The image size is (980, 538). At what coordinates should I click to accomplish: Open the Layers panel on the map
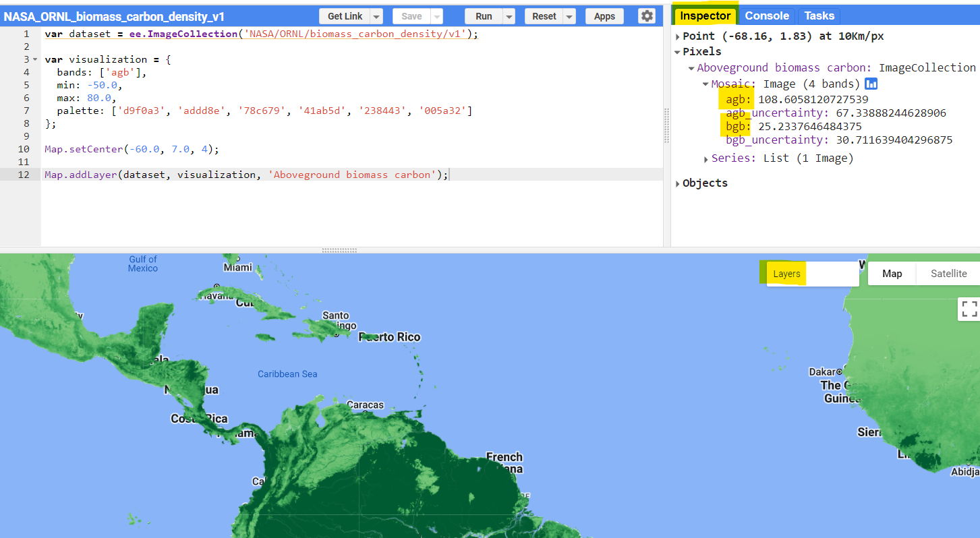point(786,273)
